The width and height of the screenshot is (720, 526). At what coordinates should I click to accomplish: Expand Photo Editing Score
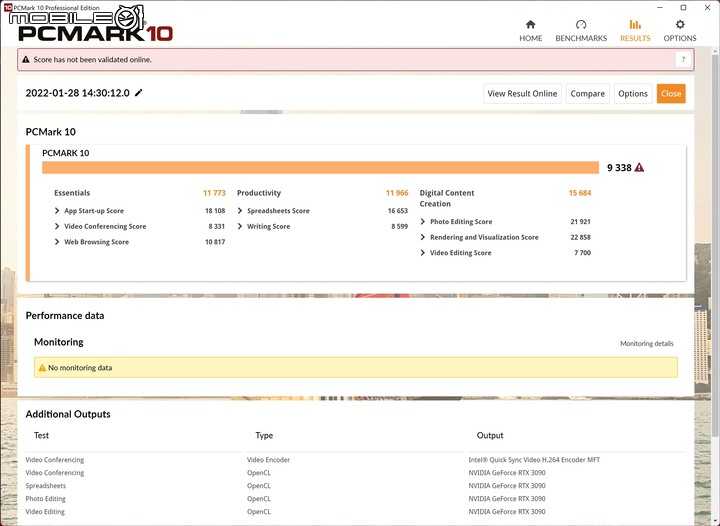[x=422, y=222]
